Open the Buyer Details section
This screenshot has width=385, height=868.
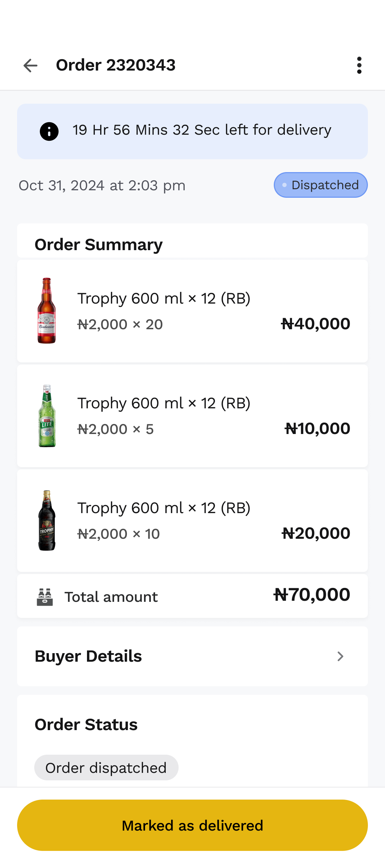click(x=88, y=656)
